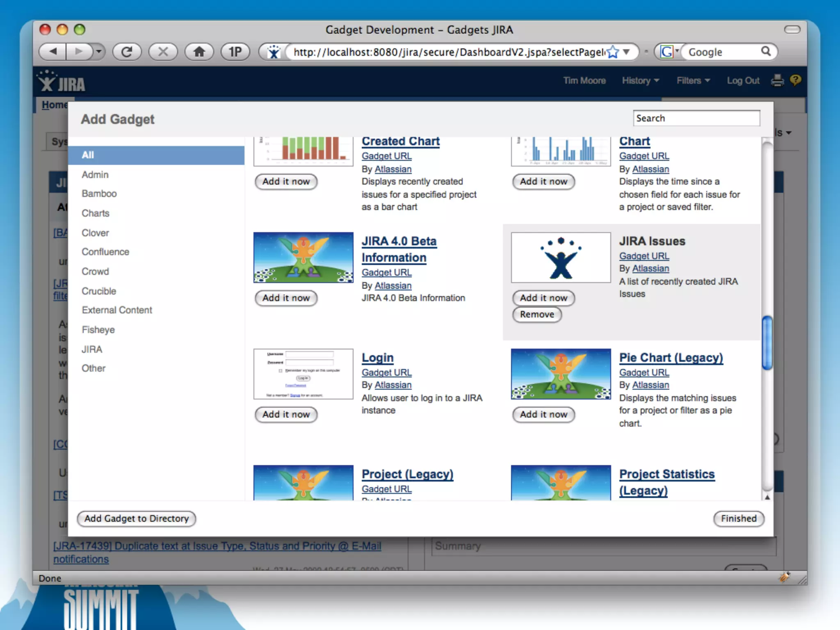This screenshot has width=840, height=630.
Task: Open the history dropdown next to Forward
Action: pos(98,52)
